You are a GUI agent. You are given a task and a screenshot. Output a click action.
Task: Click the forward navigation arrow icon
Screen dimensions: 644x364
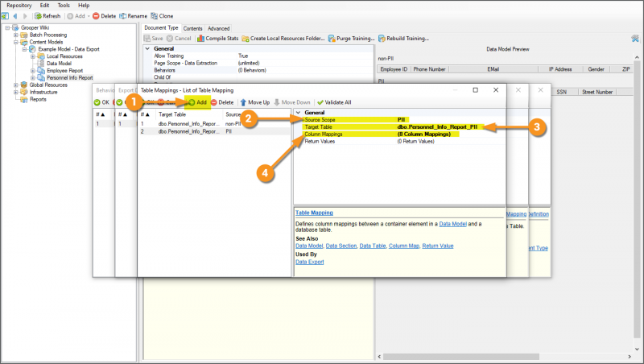point(25,16)
